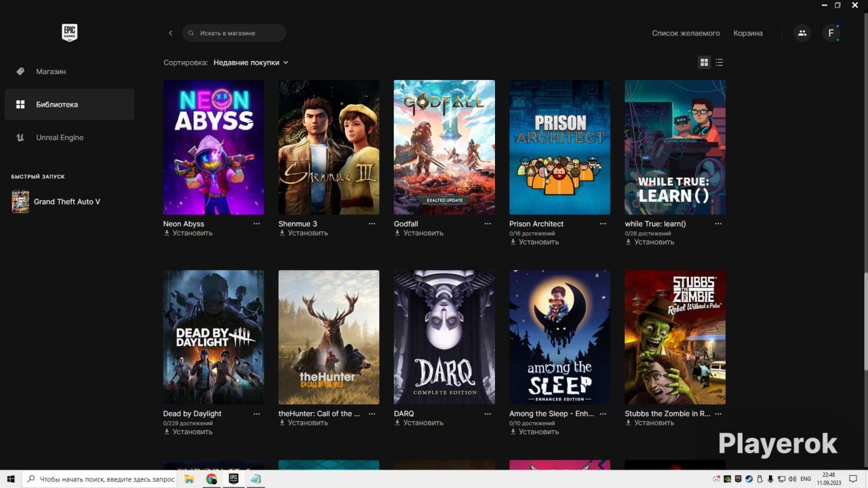Viewport: 868px width, 488px height.
Task: Switch to list view
Action: 719,62
